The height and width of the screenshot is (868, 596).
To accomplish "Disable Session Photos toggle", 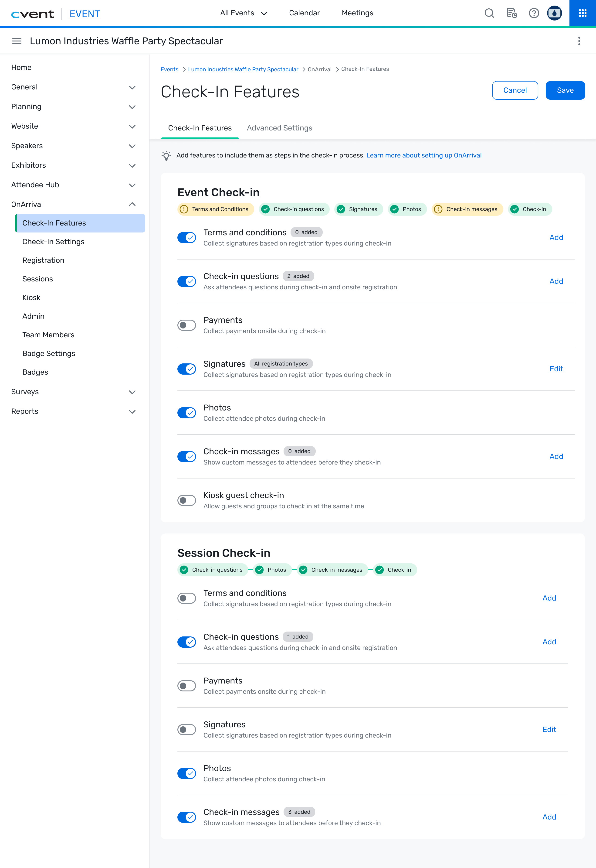I will (x=187, y=773).
